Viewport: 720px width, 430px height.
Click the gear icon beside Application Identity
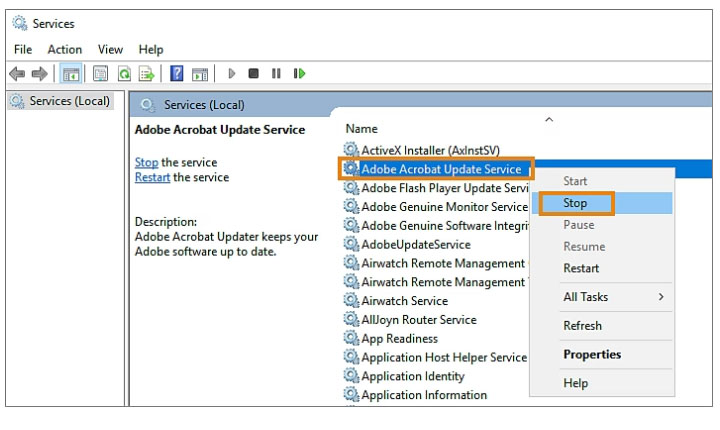351,376
